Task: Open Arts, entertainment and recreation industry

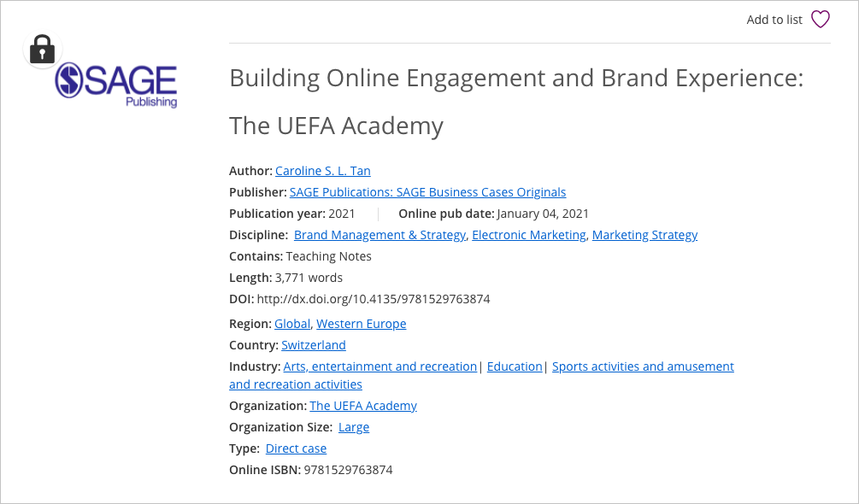Action: [x=379, y=366]
